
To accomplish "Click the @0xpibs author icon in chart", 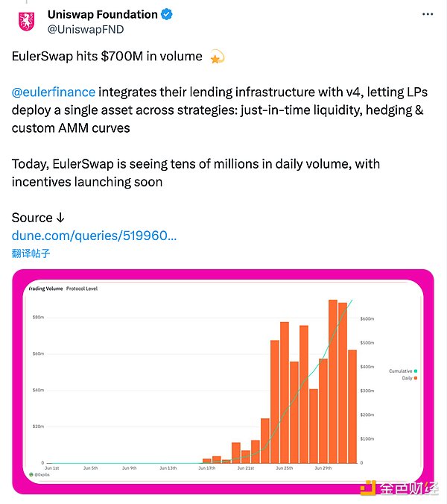I will click(33, 474).
